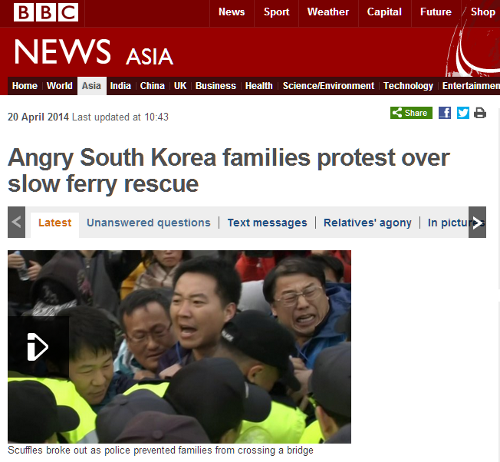Viewport: 500px width, 462px height.
Task: Play the ferry protest video
Action: [38, 347]
